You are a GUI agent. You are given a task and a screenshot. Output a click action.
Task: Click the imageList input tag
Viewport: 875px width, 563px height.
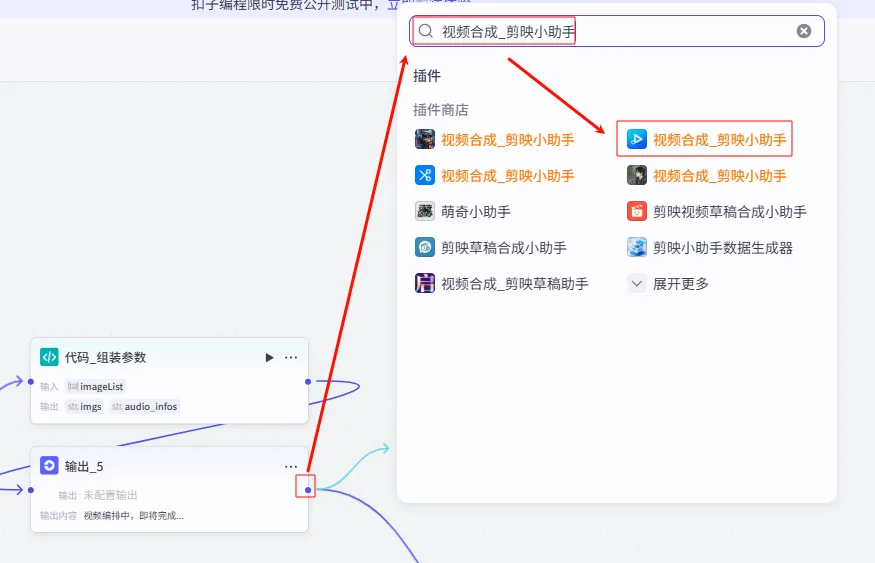point(95,386)
